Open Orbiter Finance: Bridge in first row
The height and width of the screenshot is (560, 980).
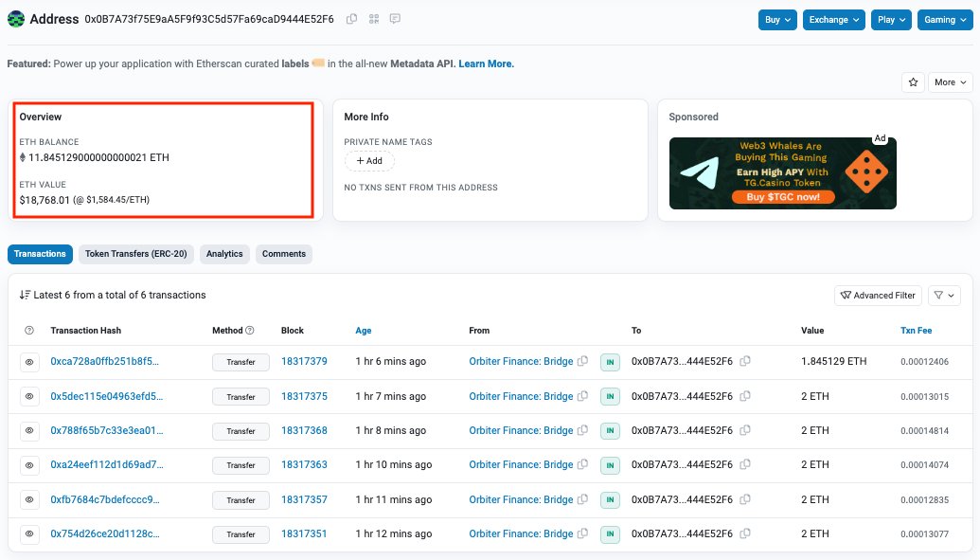[522, 361]
